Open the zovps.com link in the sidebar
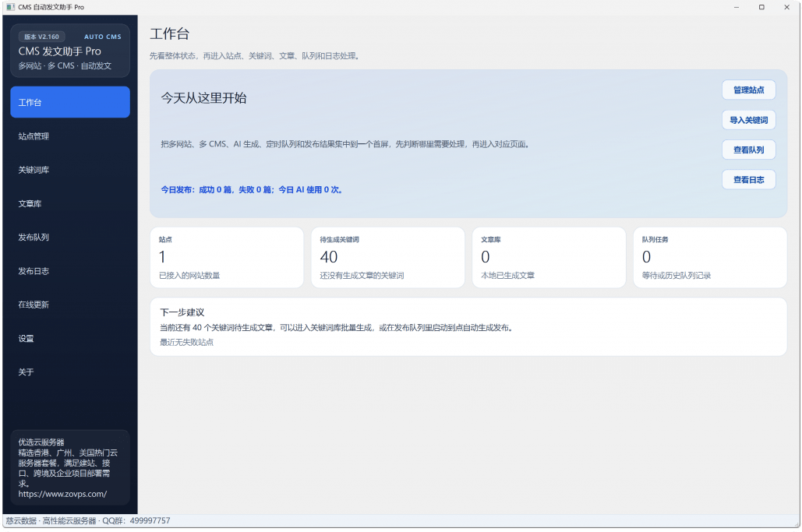This screenshot has width=802, height=532. tap(62, 494)
